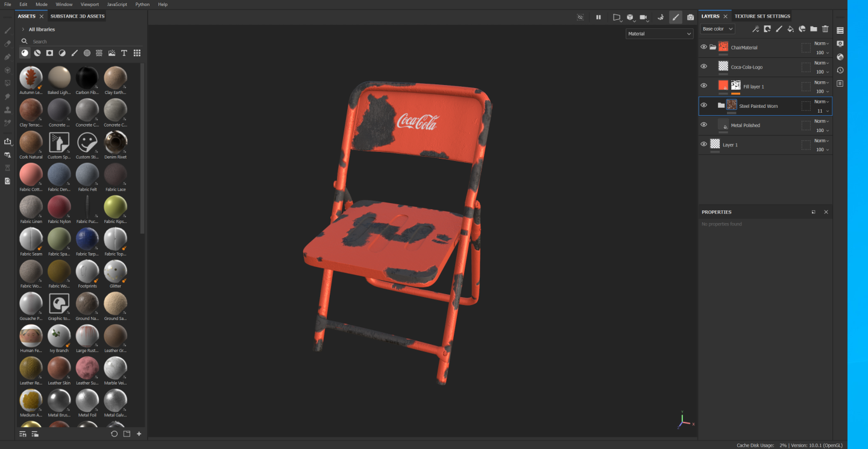Screen dimensions: 868x449
Task: Open the Base color channel dropdown
Action: [x=717, y=29]
